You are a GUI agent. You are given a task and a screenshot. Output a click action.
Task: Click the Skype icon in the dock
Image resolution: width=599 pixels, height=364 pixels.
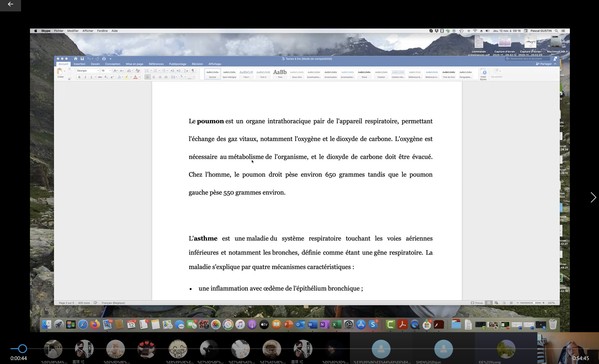click(x=373, y=325)
